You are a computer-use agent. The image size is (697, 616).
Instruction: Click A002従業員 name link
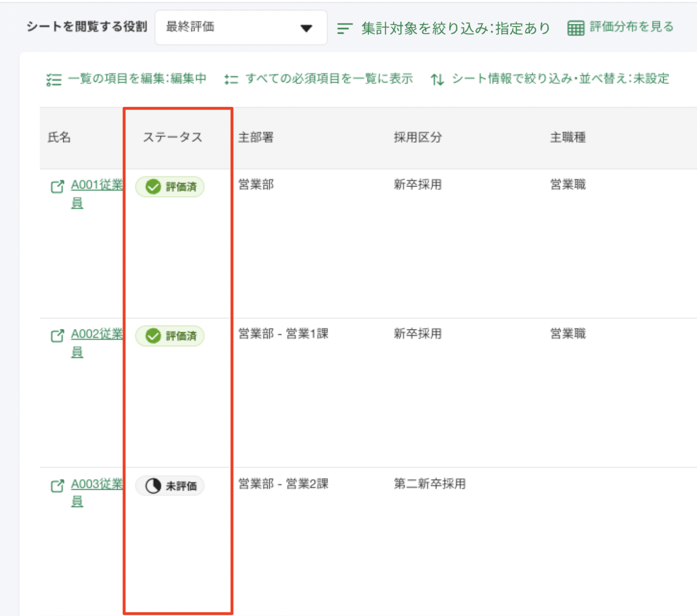pyautogui.click(x=96, y=334)
